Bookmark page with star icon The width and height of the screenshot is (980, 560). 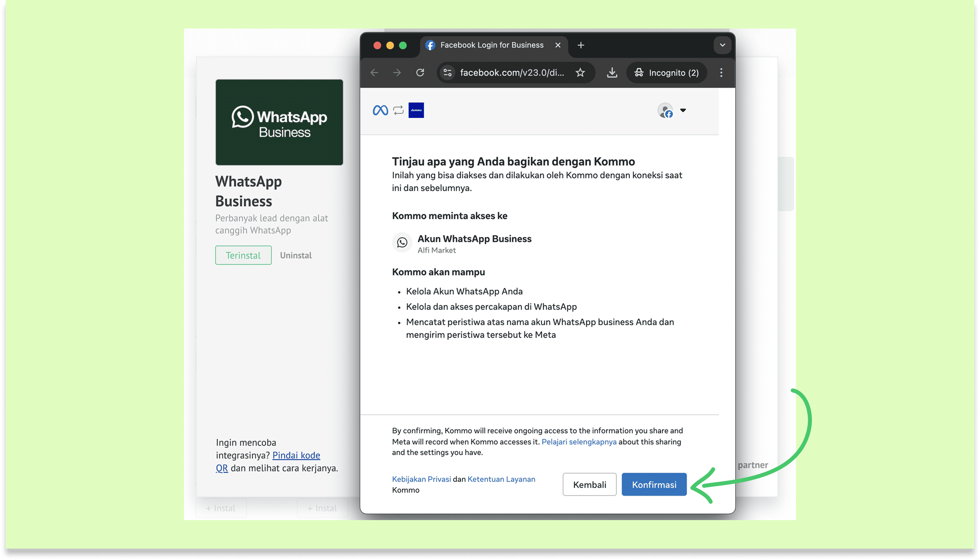[x=580, y=73]
